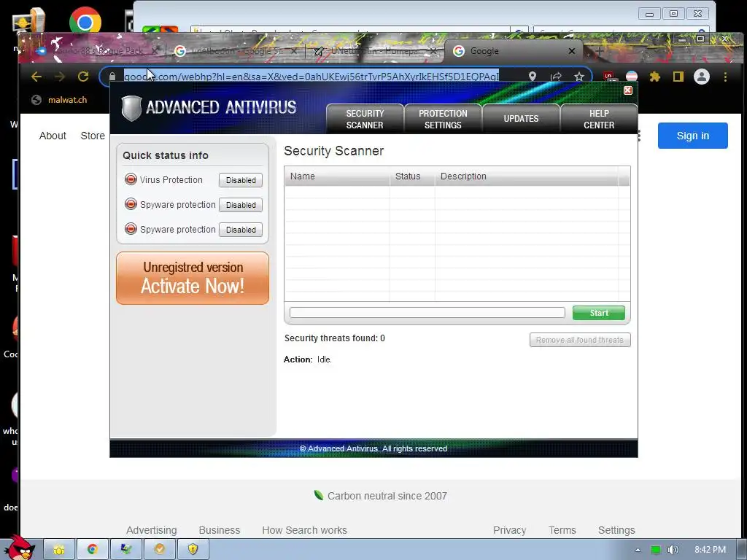The height and width of the screenshot is (560, 747).
Task: Click the location pin icon in address bar
Action: pyautogui.click(x=532, y=77)
